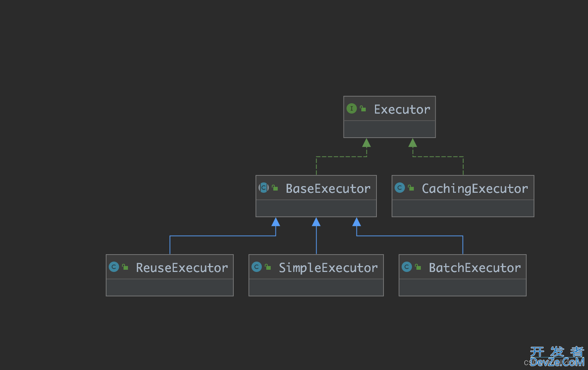Select the BaseExecutor name label
This screenshot has height=370, width=588.
click(x=328, y=189)
